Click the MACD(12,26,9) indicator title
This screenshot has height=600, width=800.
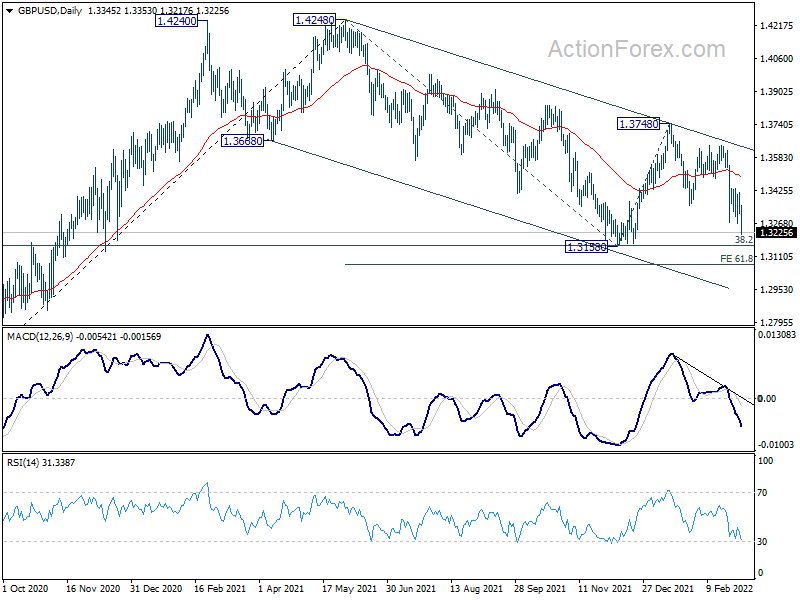pos(40,337)
